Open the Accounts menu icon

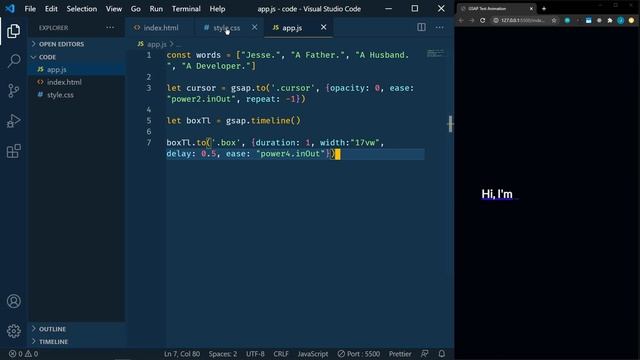point(13,301)
